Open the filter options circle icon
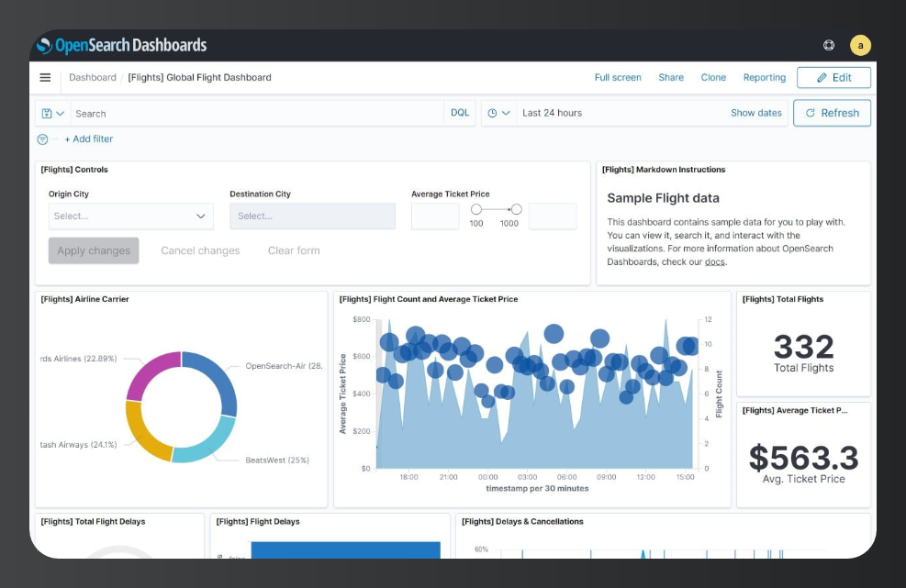The width and height of the screenshot is (906, 588). (x=42, y=139)
